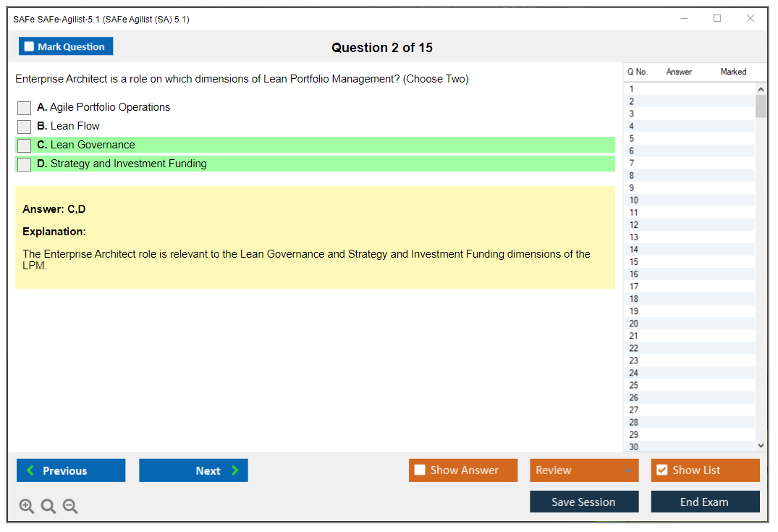Open the Review dropdown menu
This screenshot has height=532, width=778.
(584, 470)
